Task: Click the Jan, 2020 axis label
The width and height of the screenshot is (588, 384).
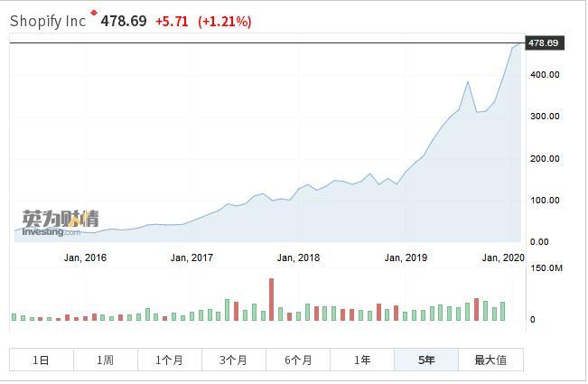Action: (x=503, y=258)
